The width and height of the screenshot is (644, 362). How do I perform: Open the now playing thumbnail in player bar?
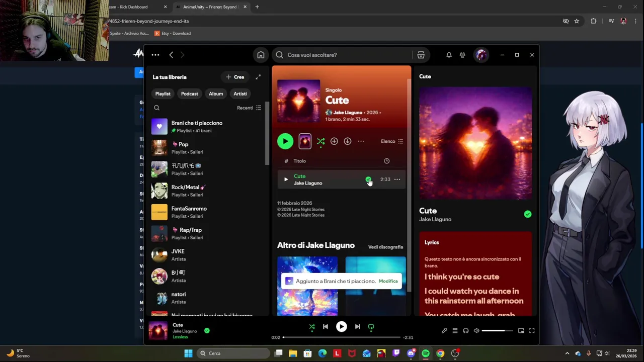coord(158,330)
